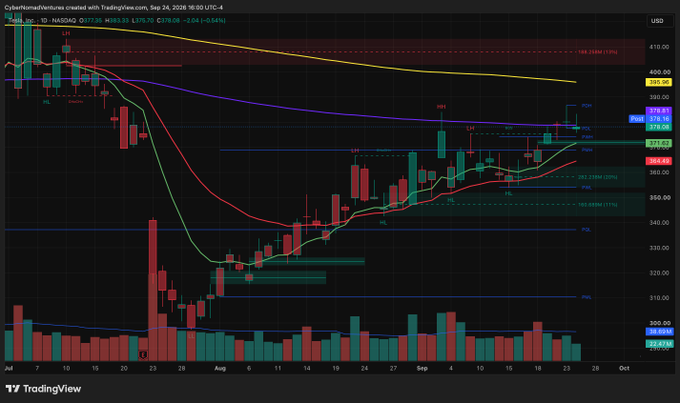Image resolution: width=680 pixels, height=403 pixels.
Task: Click the Sep label on the time axis
Action: coord(422,368)
